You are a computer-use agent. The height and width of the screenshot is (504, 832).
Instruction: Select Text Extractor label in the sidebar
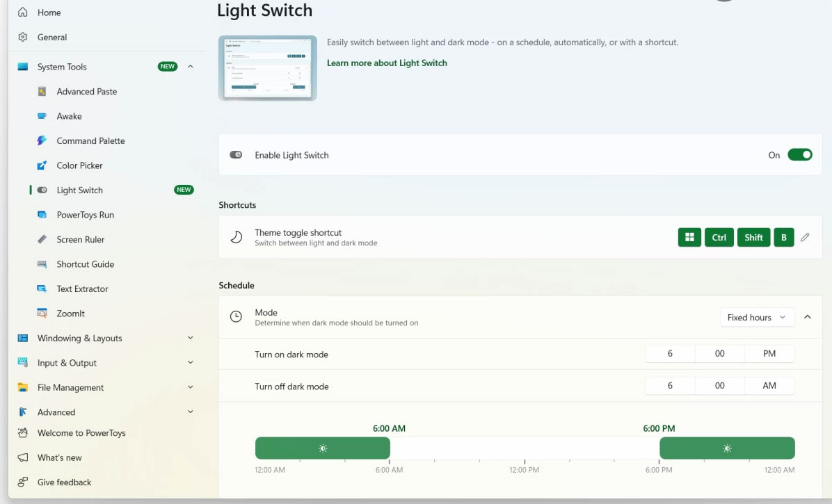click(x=82, y=288)
